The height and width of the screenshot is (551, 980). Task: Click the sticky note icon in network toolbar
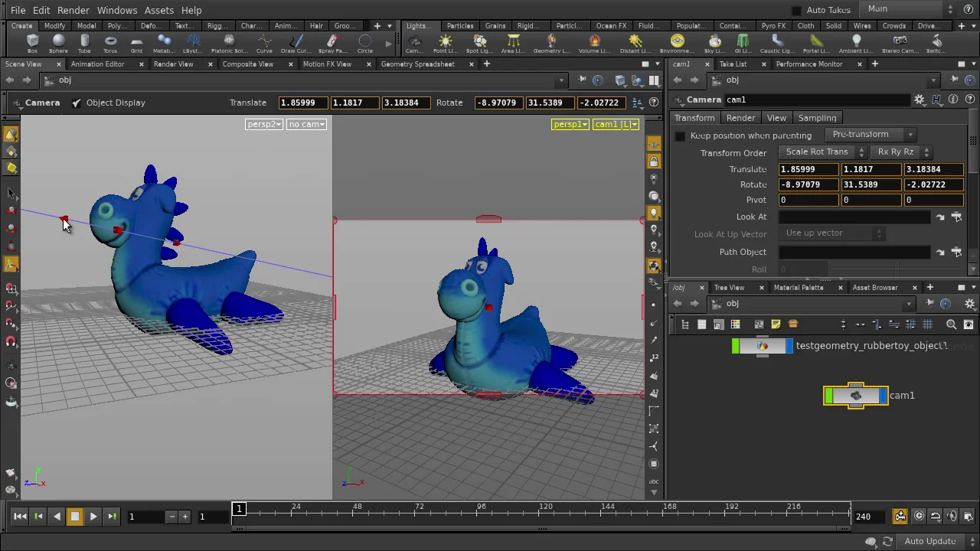point(776,324)
